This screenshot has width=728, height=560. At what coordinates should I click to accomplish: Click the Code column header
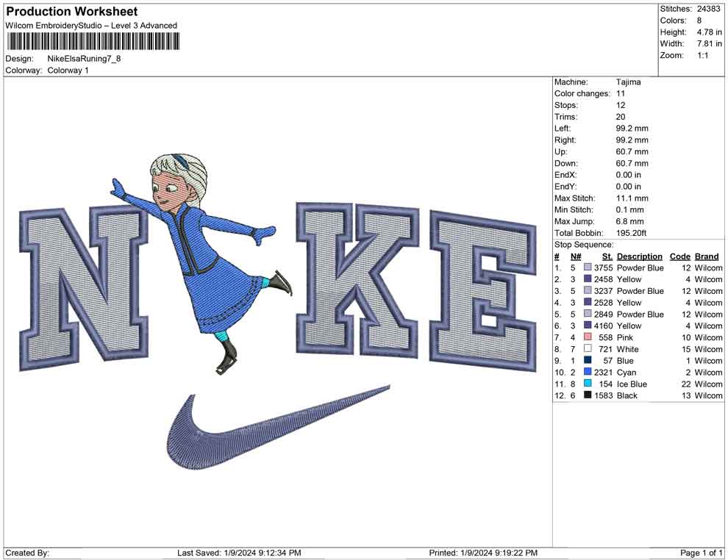[x=679, y=256]
